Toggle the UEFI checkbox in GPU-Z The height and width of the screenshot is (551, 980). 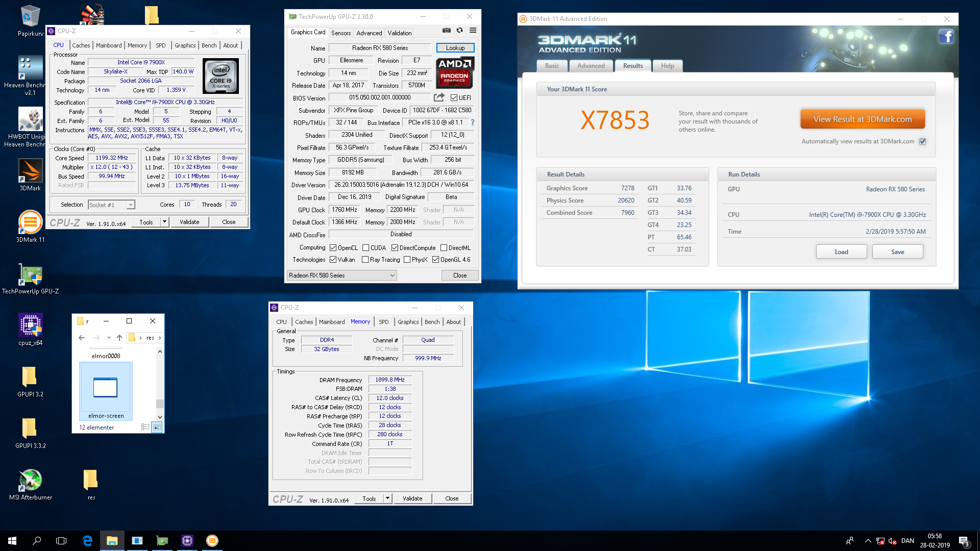click(454, 98)
